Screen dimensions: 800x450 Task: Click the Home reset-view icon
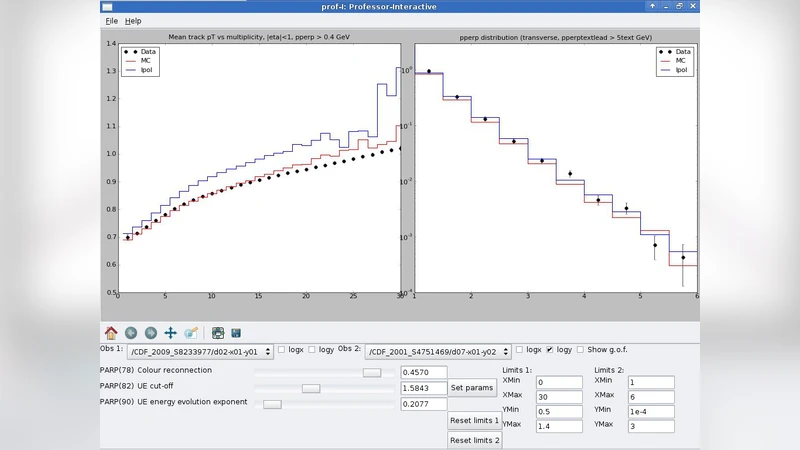coord(111,333)
